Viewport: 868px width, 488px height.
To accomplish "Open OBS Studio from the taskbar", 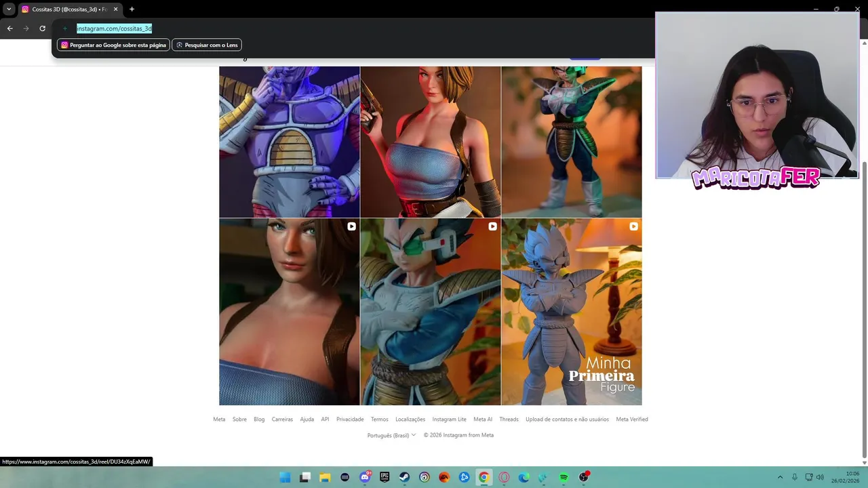I will tap(584, 477).
